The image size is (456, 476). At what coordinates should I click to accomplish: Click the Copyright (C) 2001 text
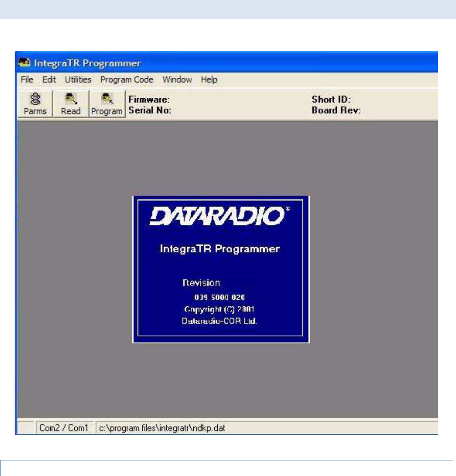pyautogui.click(x=219, y=309)
